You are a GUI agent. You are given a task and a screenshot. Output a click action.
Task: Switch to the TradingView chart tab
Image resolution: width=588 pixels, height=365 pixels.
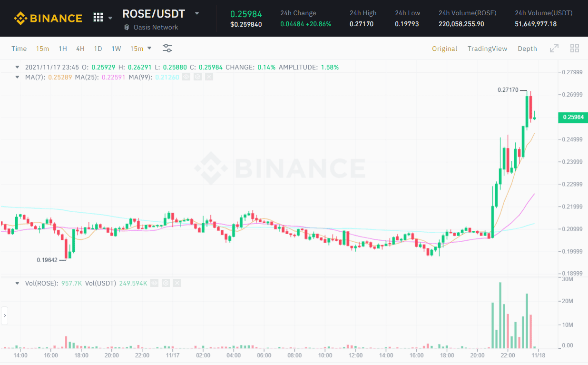[x=487, y=49]
